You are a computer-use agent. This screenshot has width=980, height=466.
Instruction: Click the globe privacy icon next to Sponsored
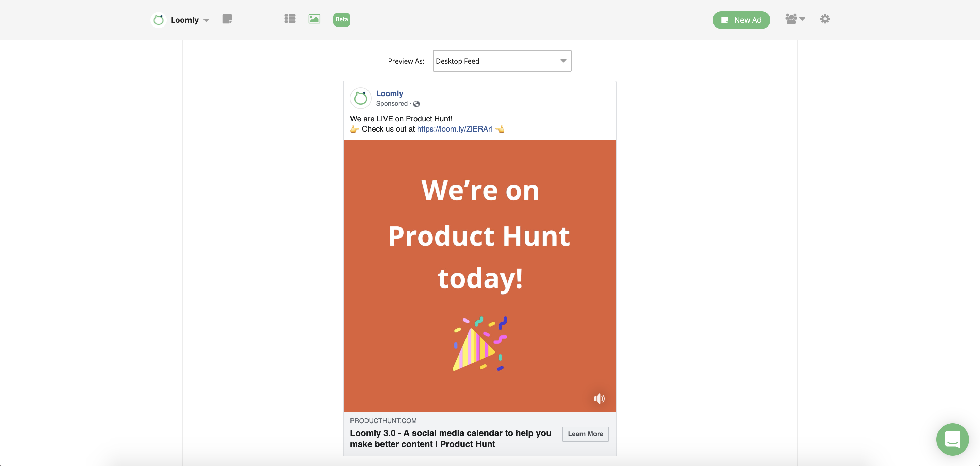tap(416, 104)
